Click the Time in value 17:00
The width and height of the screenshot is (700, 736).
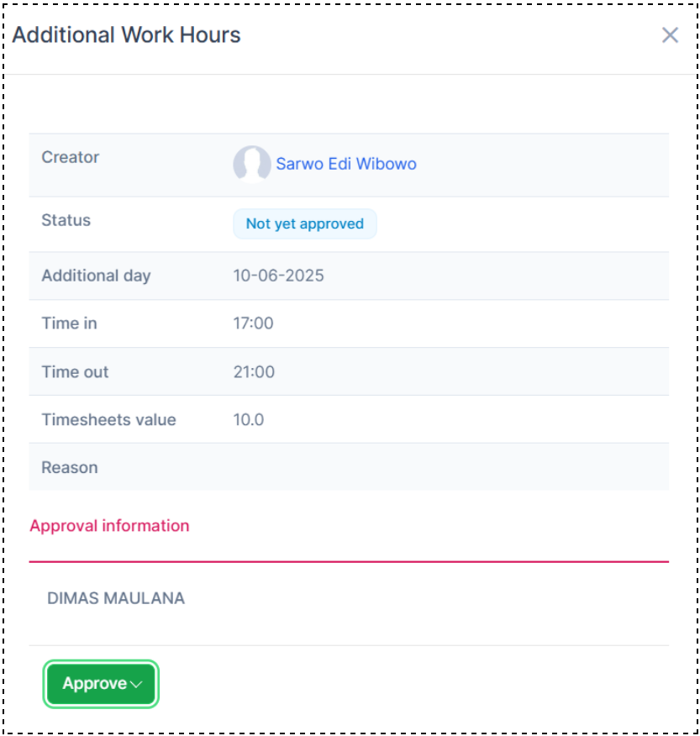253,323
